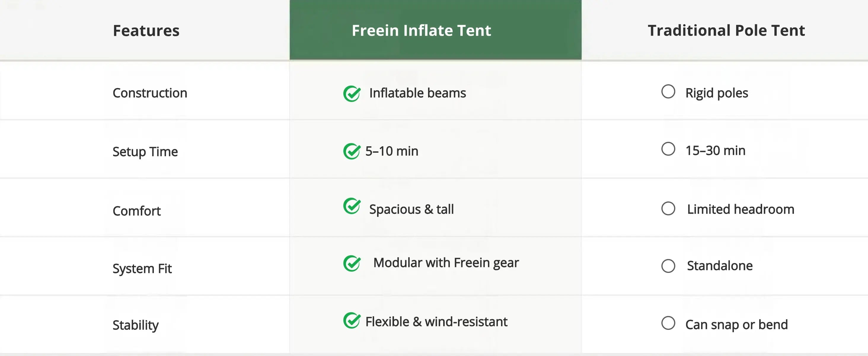868x356 pixels.
Task: Click the green checkmark beside Inflatable beams
Action: (352, 93)
